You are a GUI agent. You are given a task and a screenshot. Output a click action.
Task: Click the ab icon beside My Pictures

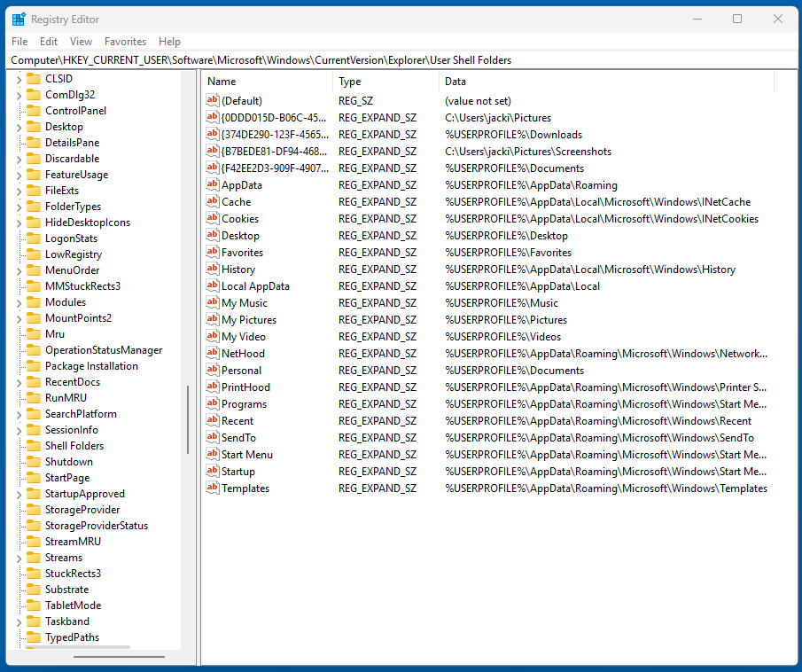212,319
